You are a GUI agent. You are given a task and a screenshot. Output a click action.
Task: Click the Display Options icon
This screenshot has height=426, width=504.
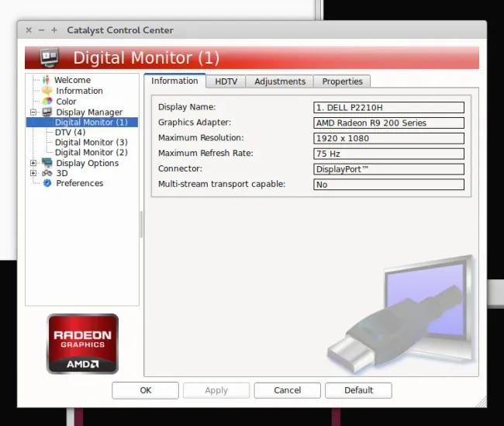47,163
